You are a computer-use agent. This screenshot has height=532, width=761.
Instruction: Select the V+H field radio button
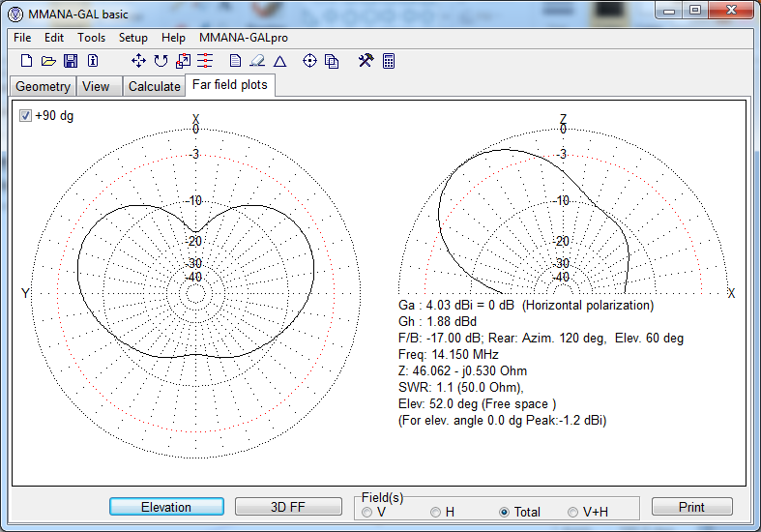point(572,512)
